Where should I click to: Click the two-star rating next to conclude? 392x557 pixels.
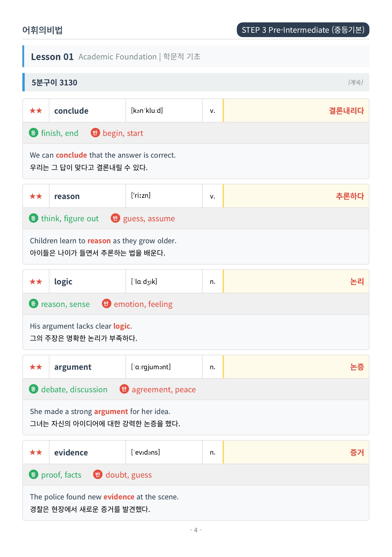click(x=36, y=111)
